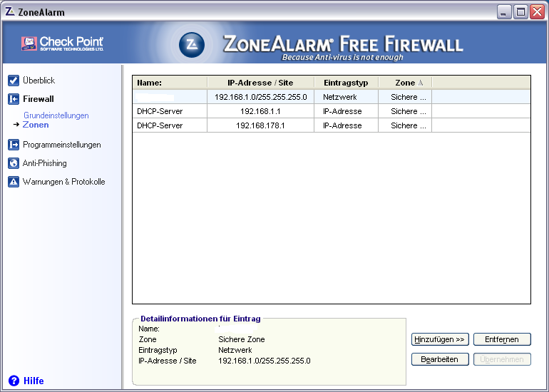Toggle sort on the Zone column header

[x=405, y=83]
